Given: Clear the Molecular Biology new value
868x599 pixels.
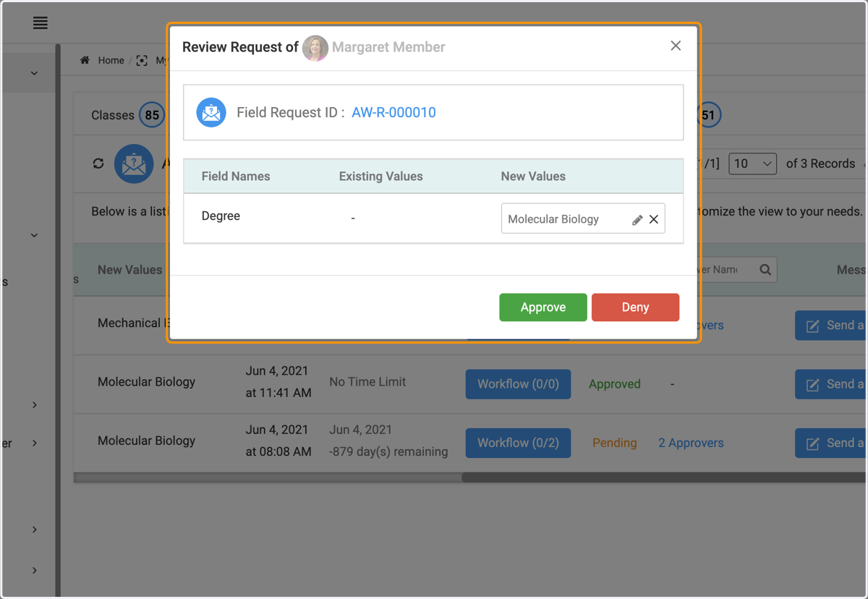Looking at the screenshot, I should tap(654, 219).
